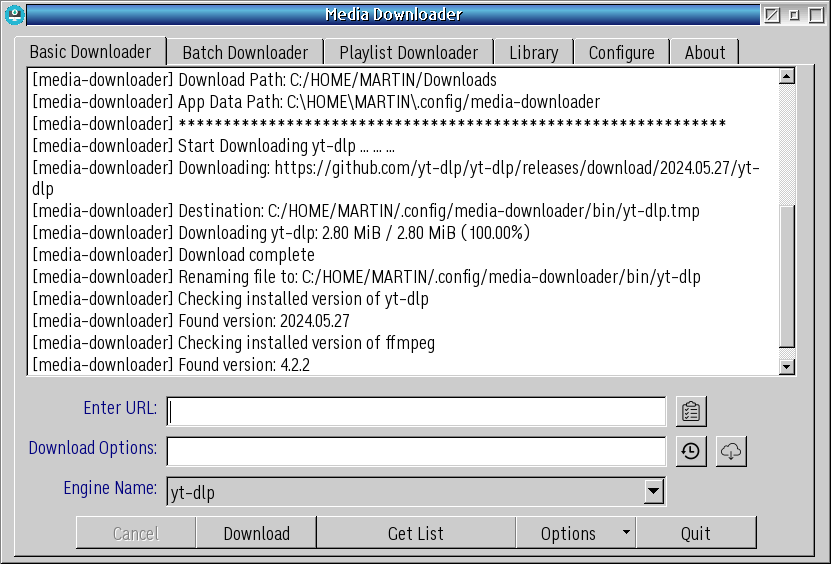The height and width of the screenshot is (564, 831).
Task: Click inside the Download Options field
Action: pos(416,452)
